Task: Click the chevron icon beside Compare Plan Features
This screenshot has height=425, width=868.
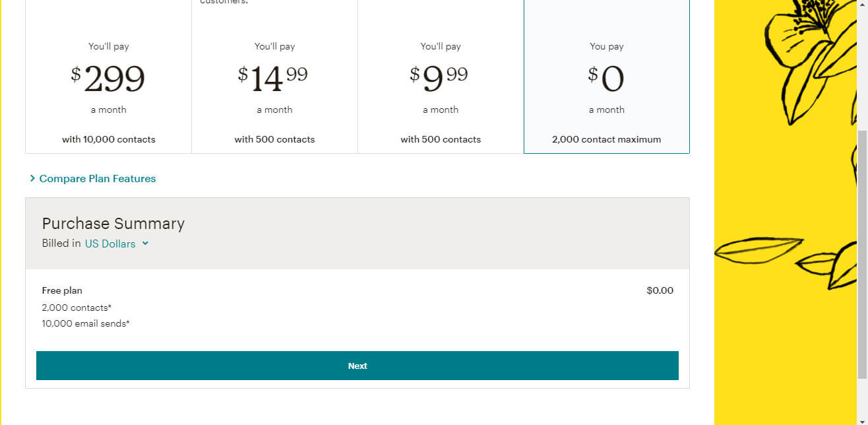Action: coord(32,179)
